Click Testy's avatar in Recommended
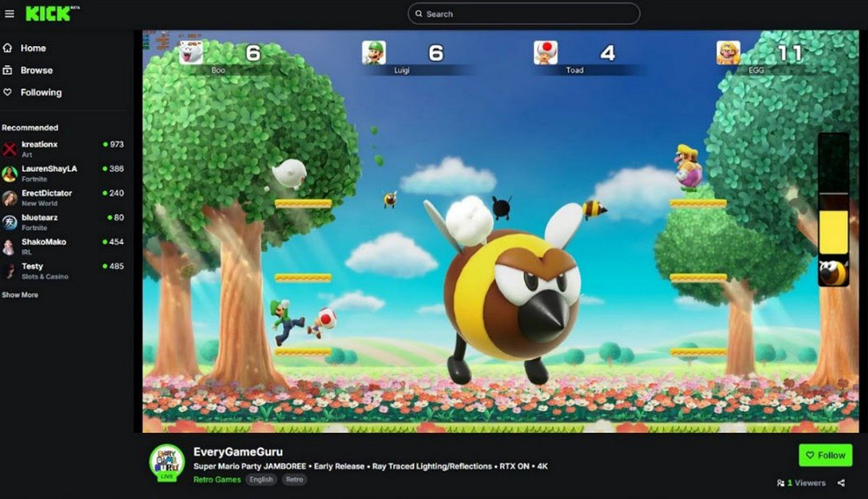The image size is (868, 499). (x=10, y=271)
